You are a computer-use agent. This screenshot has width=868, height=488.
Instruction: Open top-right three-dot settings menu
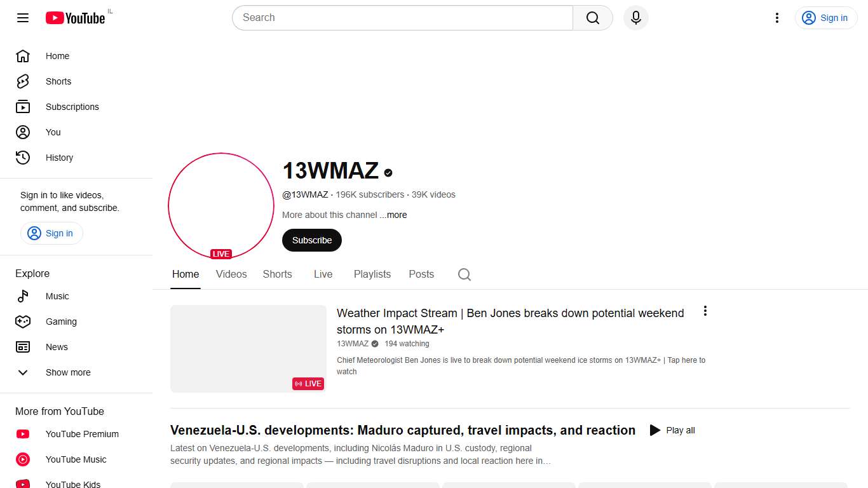[776, 18]
